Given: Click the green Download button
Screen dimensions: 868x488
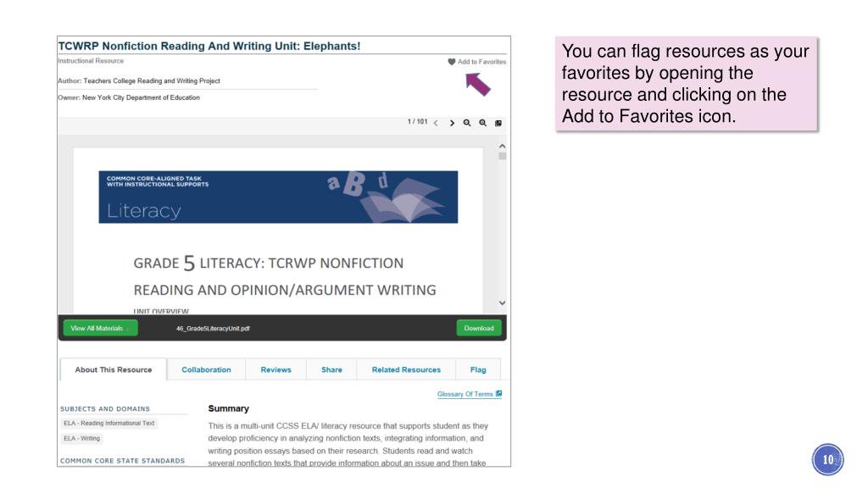Looking at the screenshot, I should pyautogui.click(x=479, y=328).
